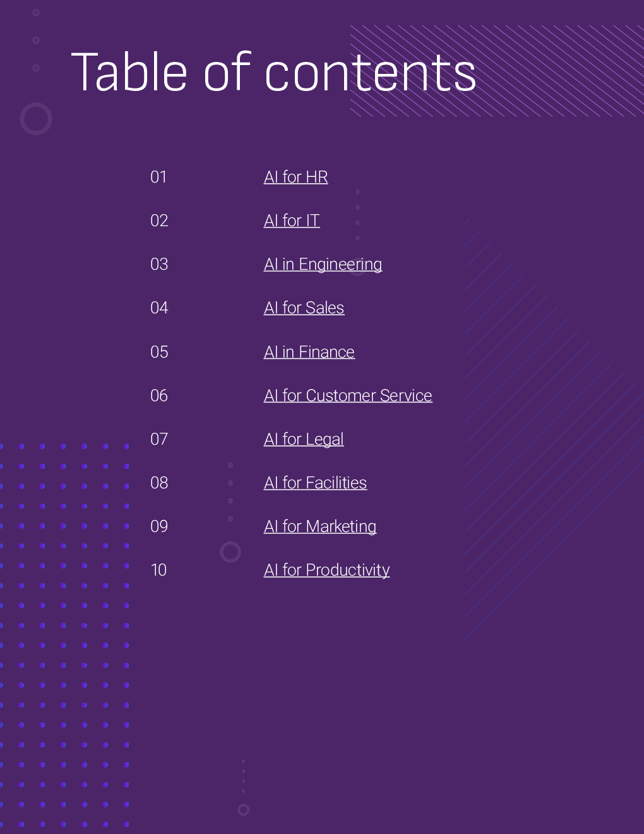Navigate to AI for Facilities
This screenshot has width=644, height=834.
(315, 483)
